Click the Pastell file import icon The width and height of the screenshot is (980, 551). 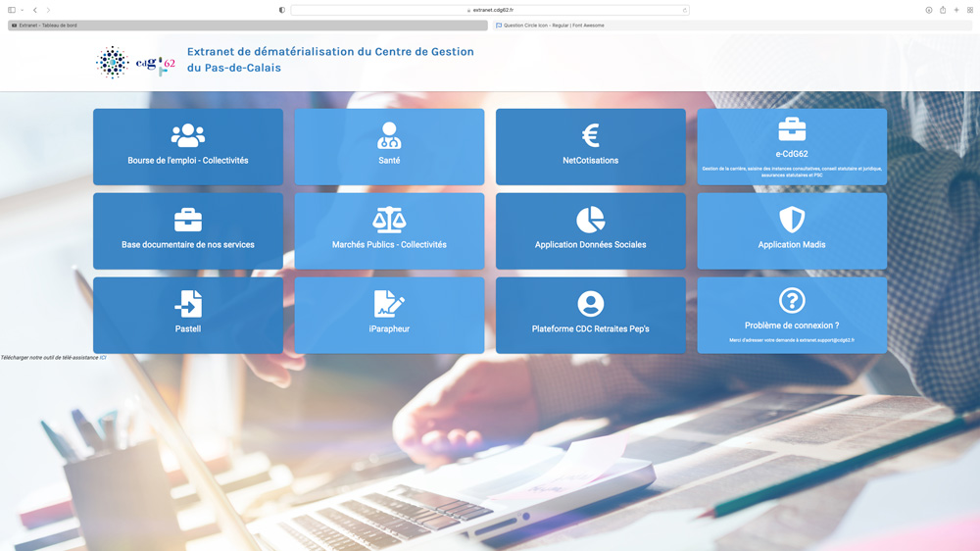pyautogui.click(x=187, y=304)
